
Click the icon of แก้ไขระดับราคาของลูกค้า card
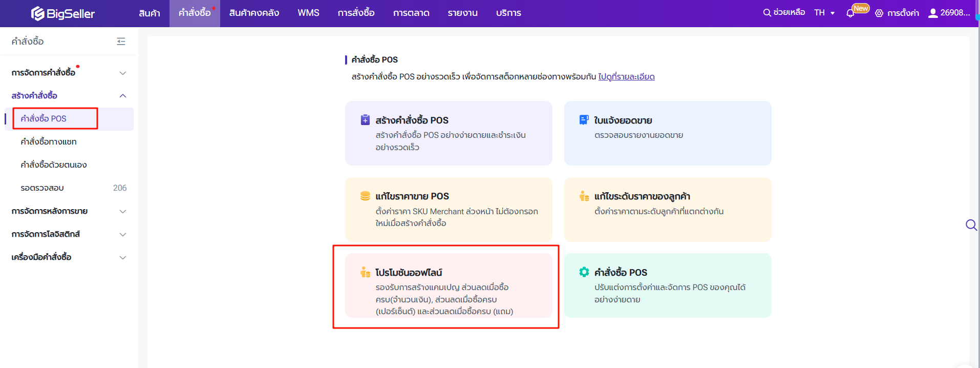tap(584, 196)
